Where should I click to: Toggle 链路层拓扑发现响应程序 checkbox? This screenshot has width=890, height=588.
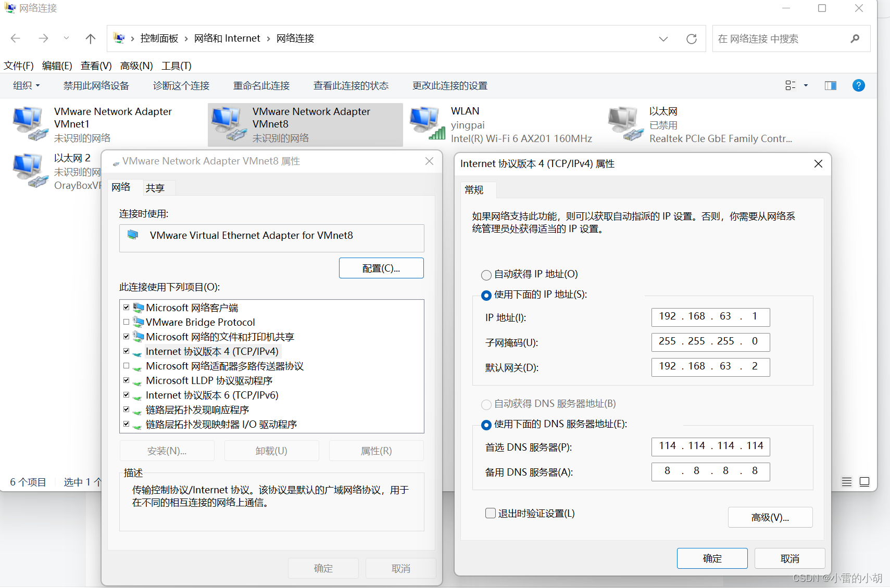tap(126, 410)
